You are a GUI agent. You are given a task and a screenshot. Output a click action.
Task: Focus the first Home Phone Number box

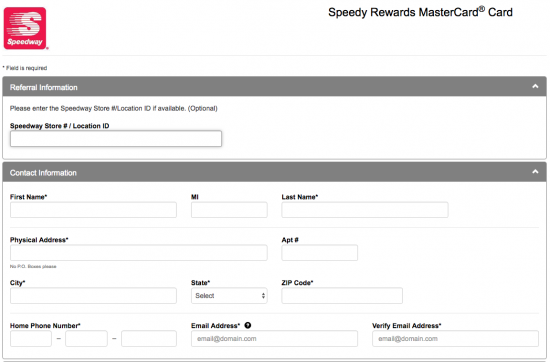click(31, 338)
